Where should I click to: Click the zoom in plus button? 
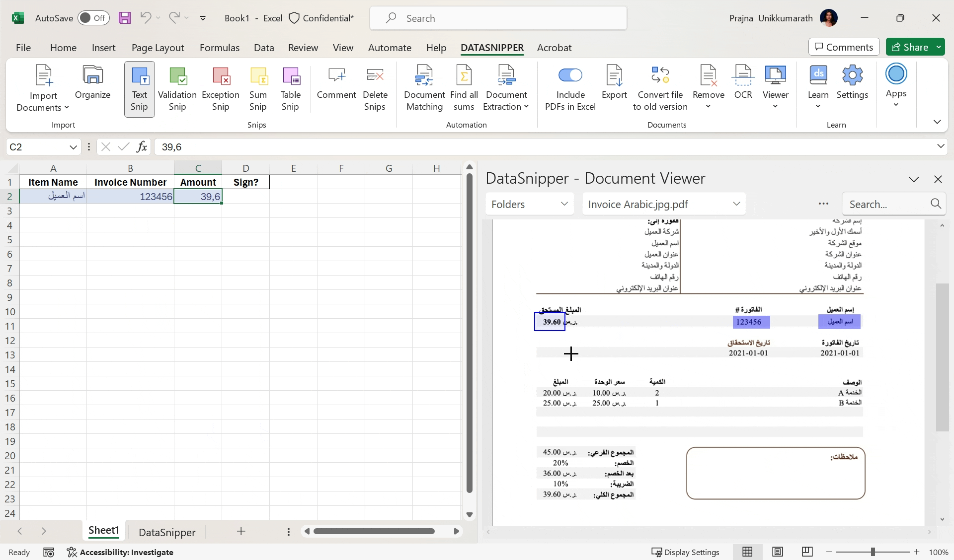click(916, 552)
